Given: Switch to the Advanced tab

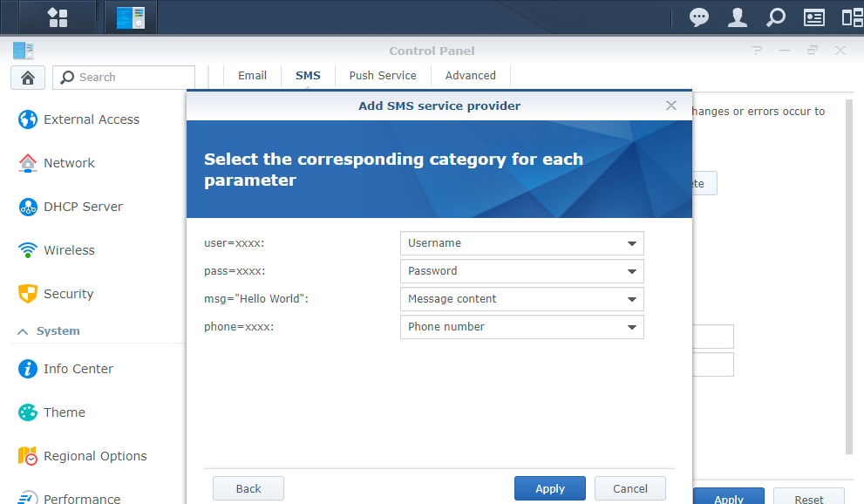Looking at the screenshot, I should (471, 76).
